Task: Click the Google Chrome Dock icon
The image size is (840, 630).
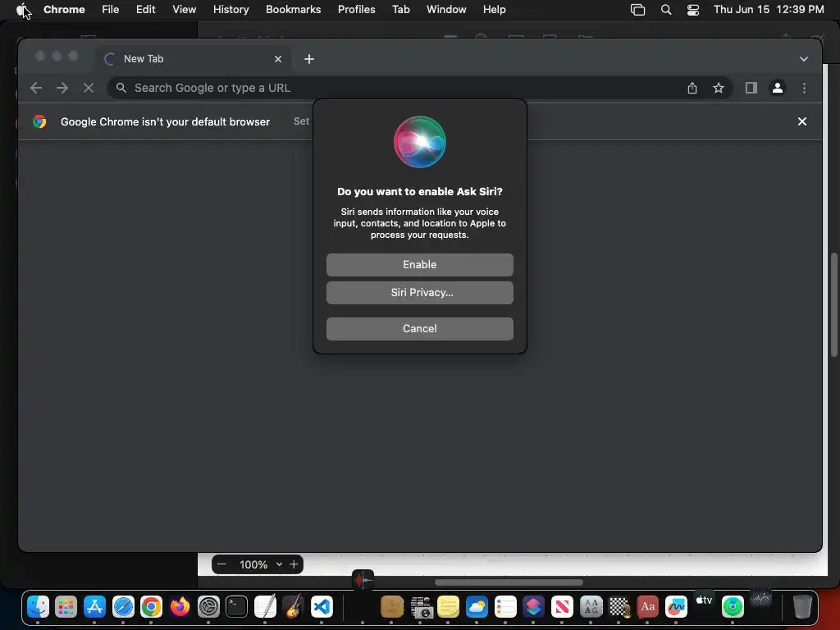Action: (x=151, y=607)
